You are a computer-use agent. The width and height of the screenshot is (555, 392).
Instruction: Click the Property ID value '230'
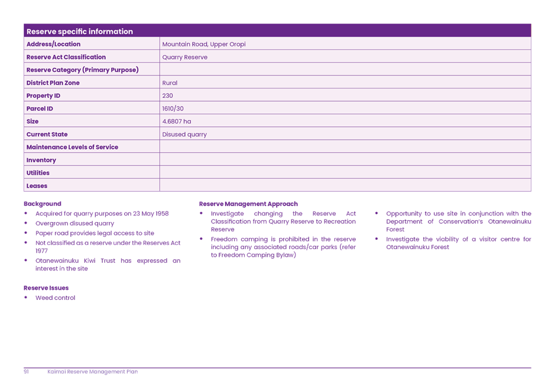click(167, 96)
